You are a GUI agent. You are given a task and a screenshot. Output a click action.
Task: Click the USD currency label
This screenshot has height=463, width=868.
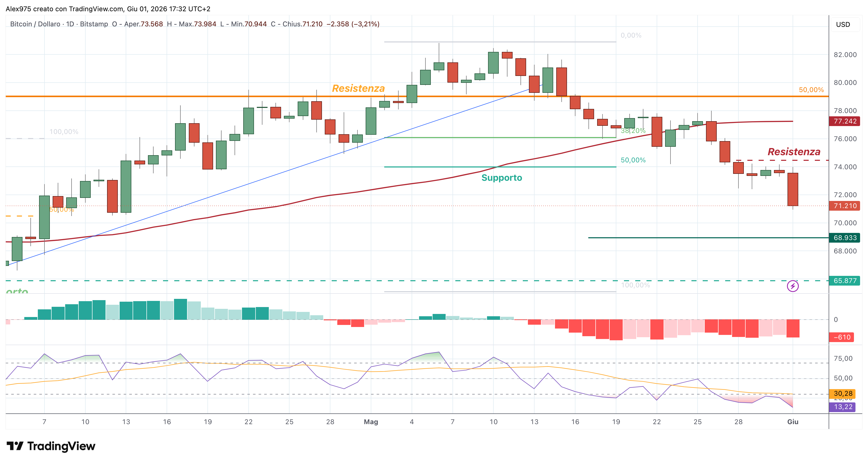pyautogui.click(x=843, y=24)
